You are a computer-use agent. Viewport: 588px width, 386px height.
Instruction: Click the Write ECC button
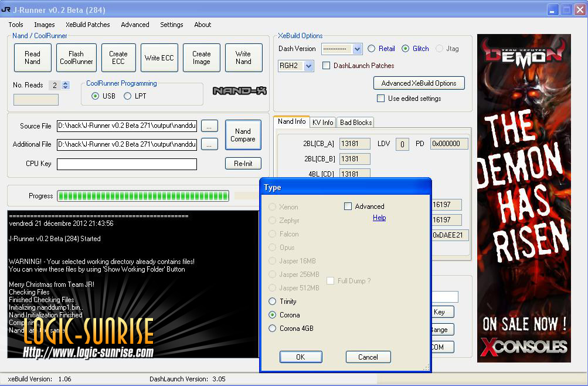159,57
